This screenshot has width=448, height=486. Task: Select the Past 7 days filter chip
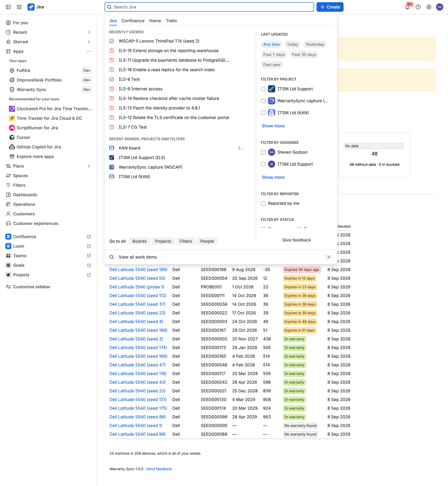pos(274,55)
